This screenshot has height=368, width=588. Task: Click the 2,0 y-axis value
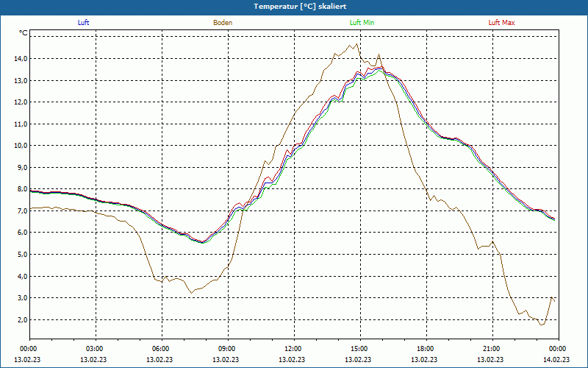click(x=23, y=320)
